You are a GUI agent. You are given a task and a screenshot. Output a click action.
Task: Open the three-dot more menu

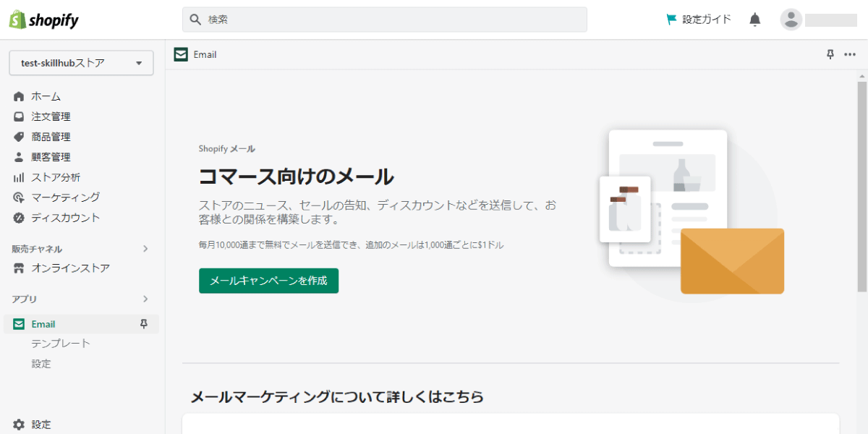[x=850, y=54]
